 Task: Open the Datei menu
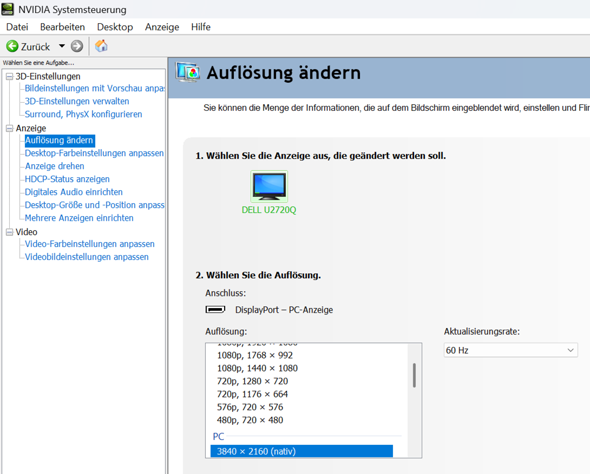pyautogui.click(x=17, y=27)
